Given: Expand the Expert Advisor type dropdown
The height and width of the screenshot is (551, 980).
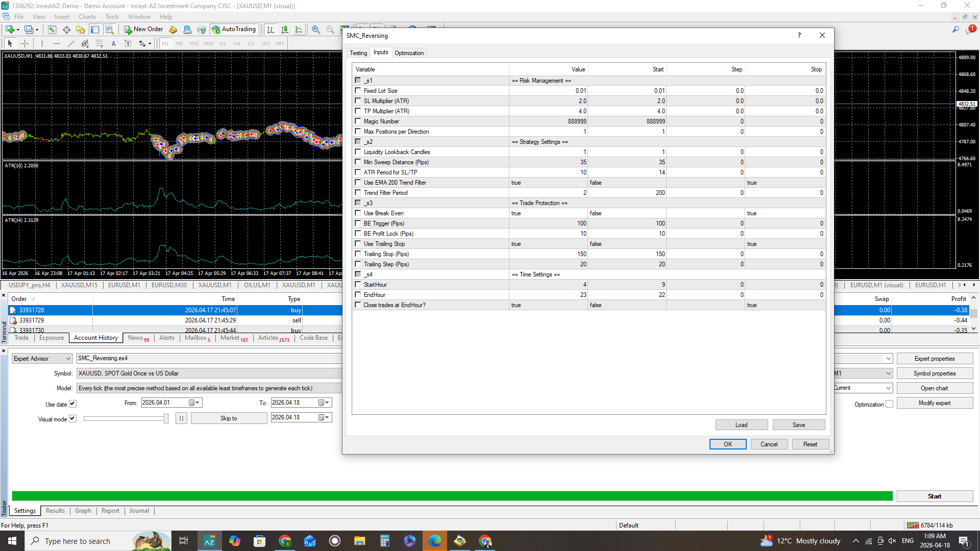Looking at the screenshot, I should 68,359.
